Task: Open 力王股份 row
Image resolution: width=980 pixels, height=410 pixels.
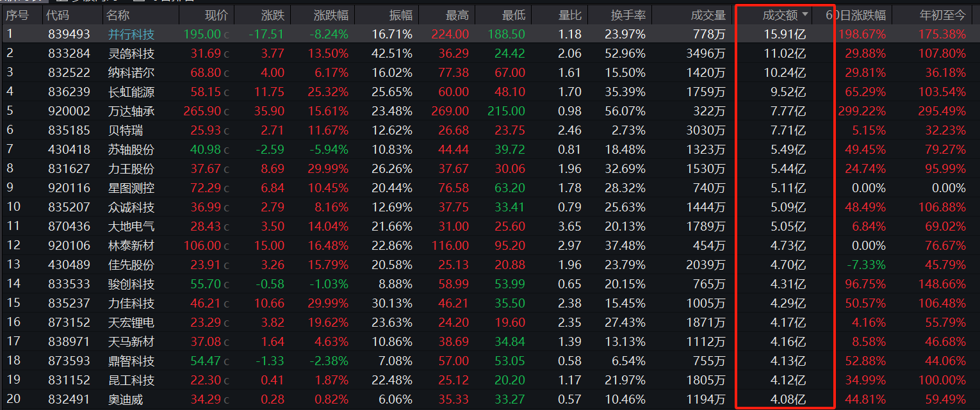Action: click(490, 168)
